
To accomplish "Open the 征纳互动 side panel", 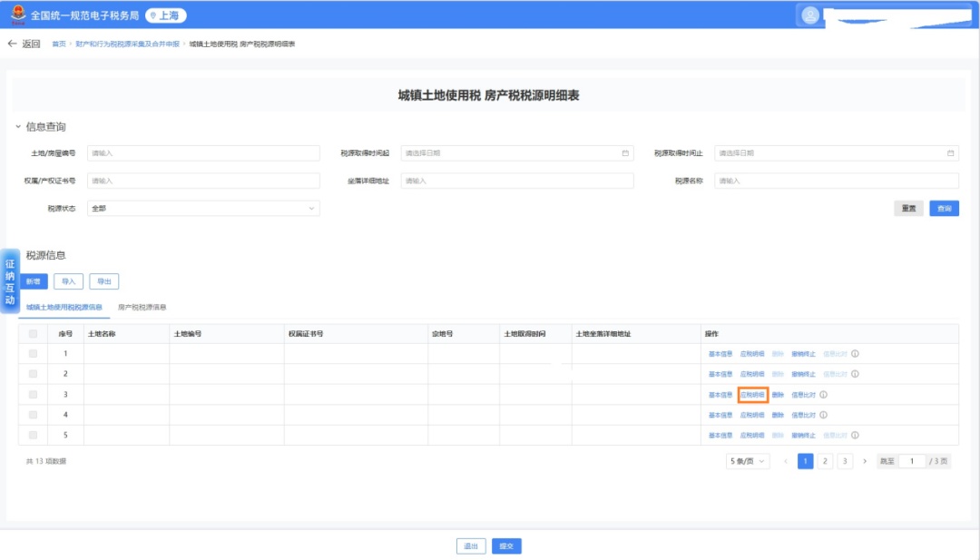I will pyautogui.click(x=10, y=281).
